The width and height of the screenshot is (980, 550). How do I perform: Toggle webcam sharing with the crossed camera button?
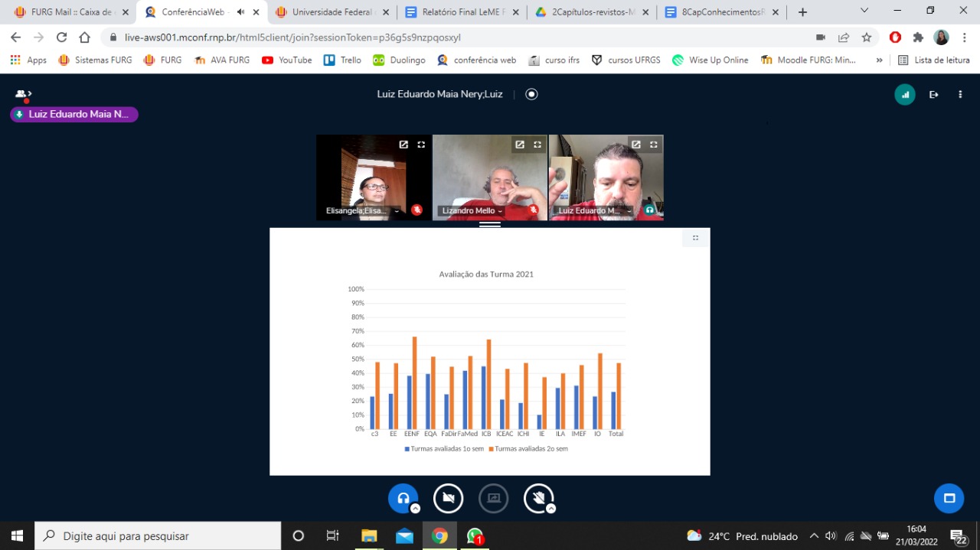448,498
